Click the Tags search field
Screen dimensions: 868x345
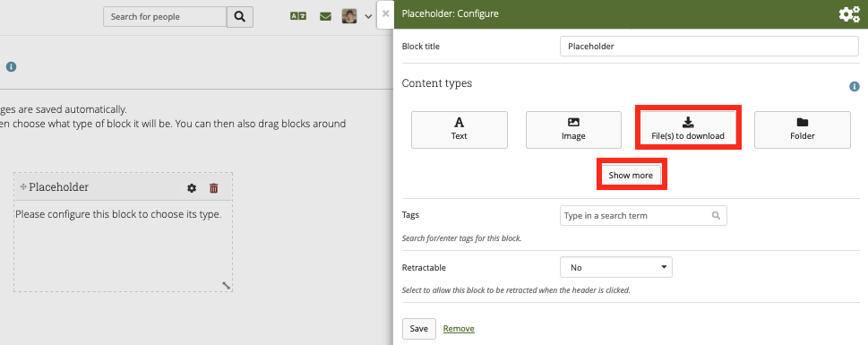click(643, 215)
